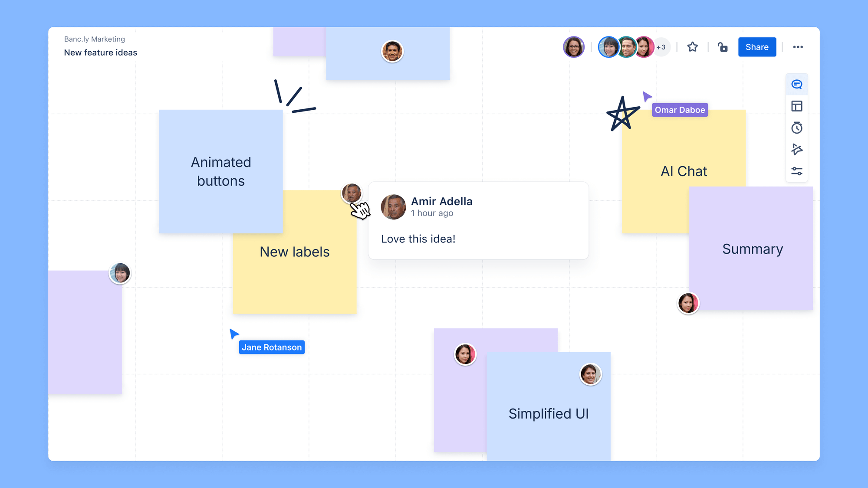Select the timer or clock icon
Image resolution: width=868 pixels, height=488 pixels.
tap(797, 128)
